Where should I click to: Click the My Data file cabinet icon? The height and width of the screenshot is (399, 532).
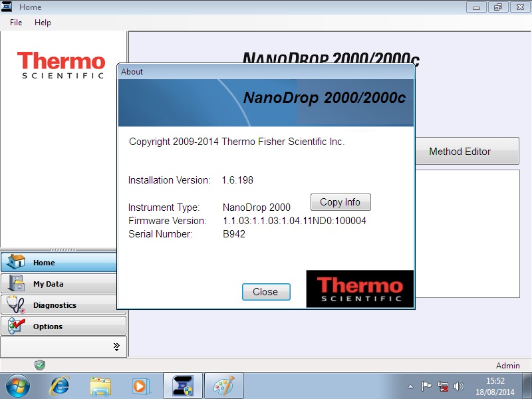16,283
